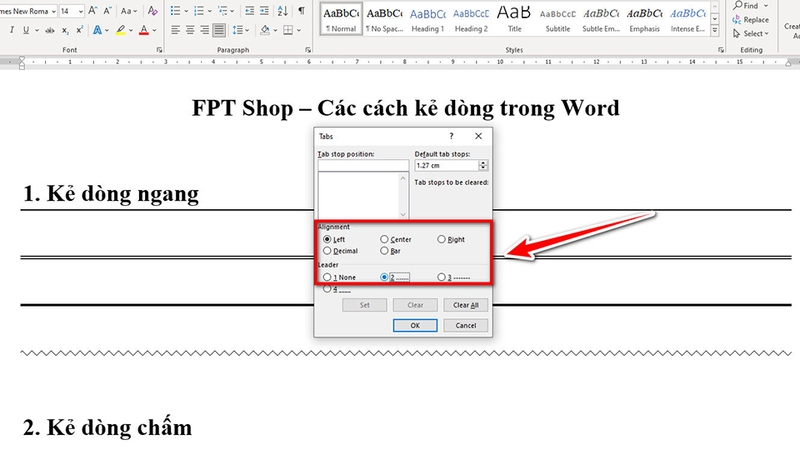
Task: Click the Numbering list icon
Action: [199, 11]
